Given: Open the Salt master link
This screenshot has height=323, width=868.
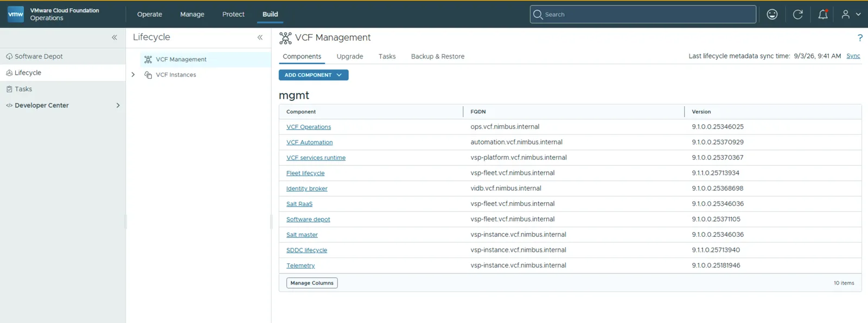Looking at the screenshot, I should [x=302, y=235].
